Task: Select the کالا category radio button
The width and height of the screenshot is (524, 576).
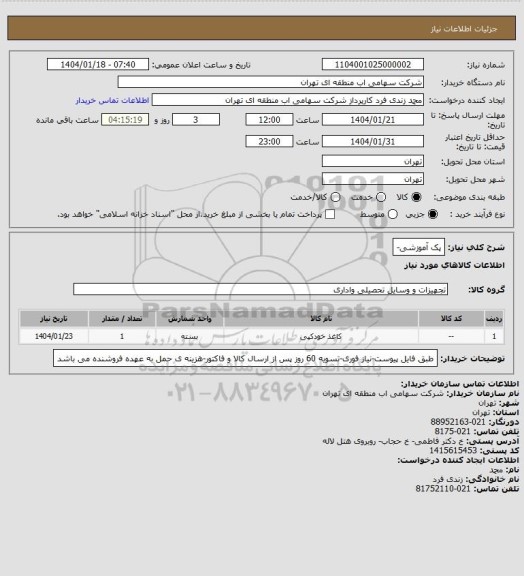Action: tap(416, 197)
